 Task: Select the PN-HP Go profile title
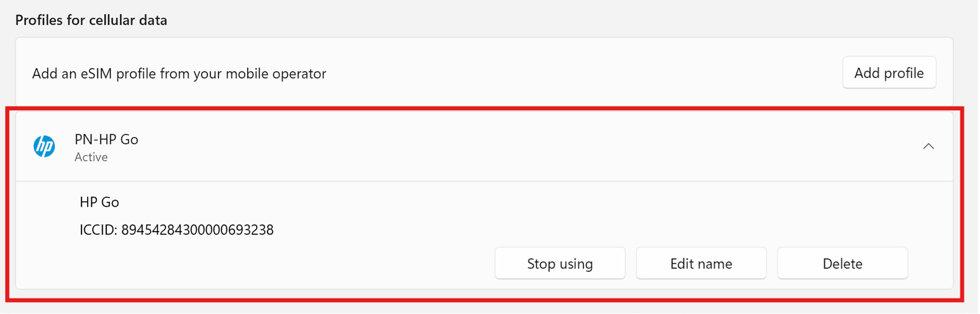coord(106,139)
